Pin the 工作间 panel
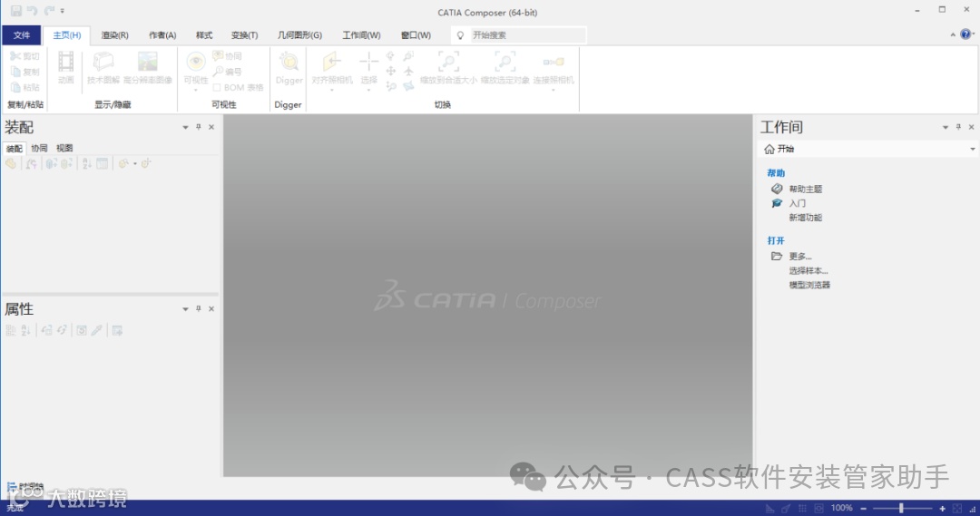 point(958,127)
